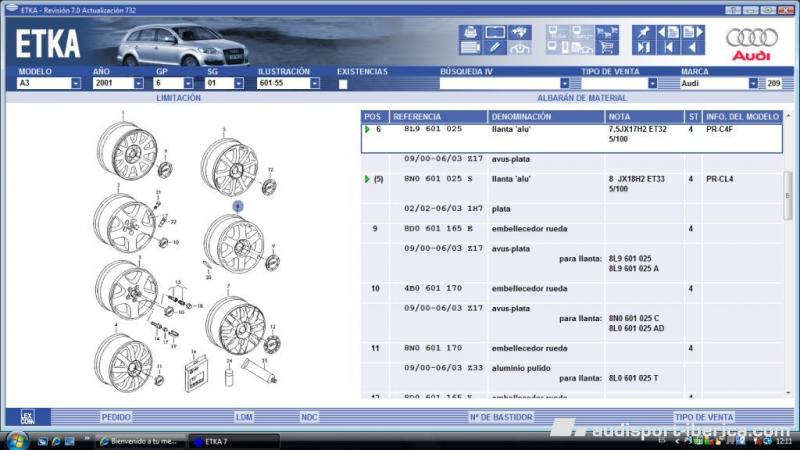Click the DENOMINACIÓN column header
The width and height of the screenshot is (800, 450).
pyautogui.click(x=546, y=117)
